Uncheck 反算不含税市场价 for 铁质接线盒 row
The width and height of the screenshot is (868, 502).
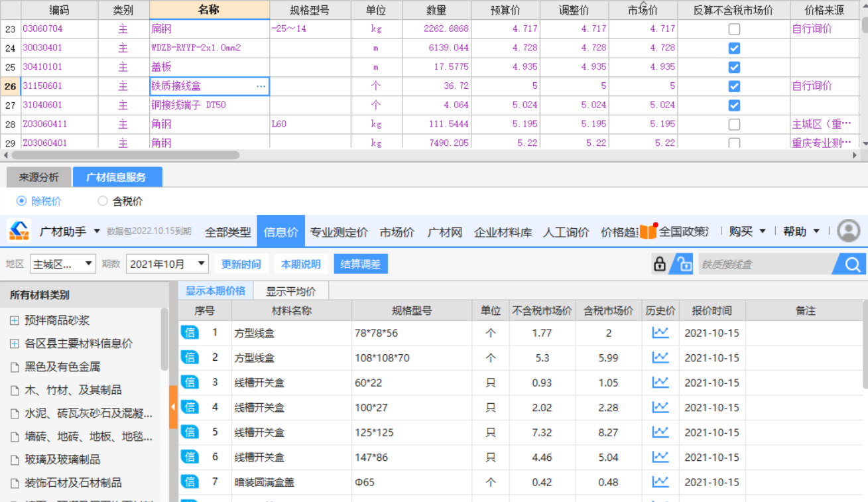point(734,86)
